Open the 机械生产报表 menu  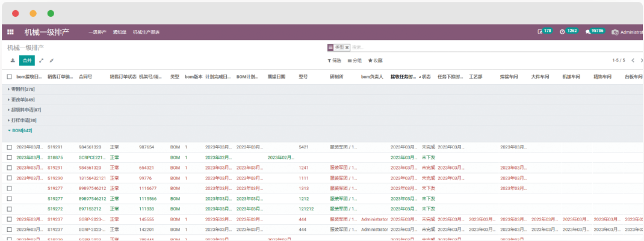pos(146,32)
